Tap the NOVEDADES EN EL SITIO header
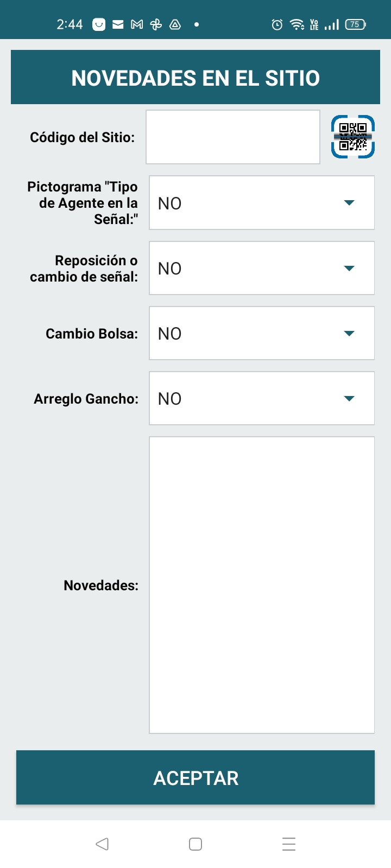 [195, 78]
